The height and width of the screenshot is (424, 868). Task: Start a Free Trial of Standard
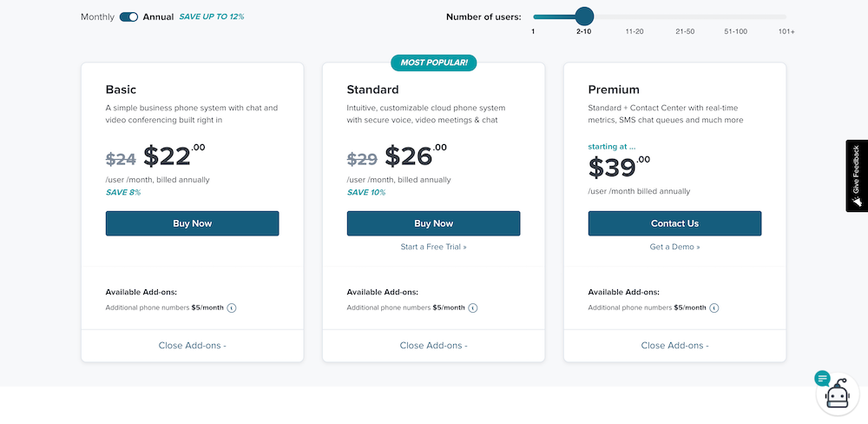433,247
